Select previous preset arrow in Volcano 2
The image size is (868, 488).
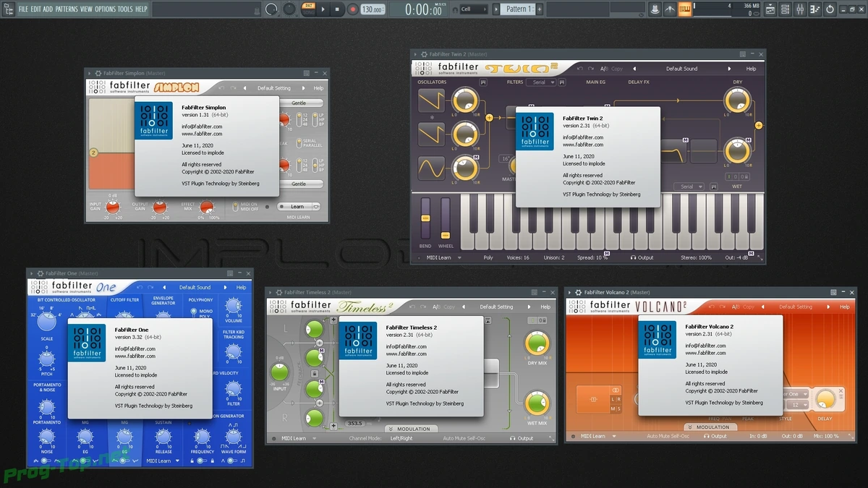pyautogui.click(x=764, y=307)
